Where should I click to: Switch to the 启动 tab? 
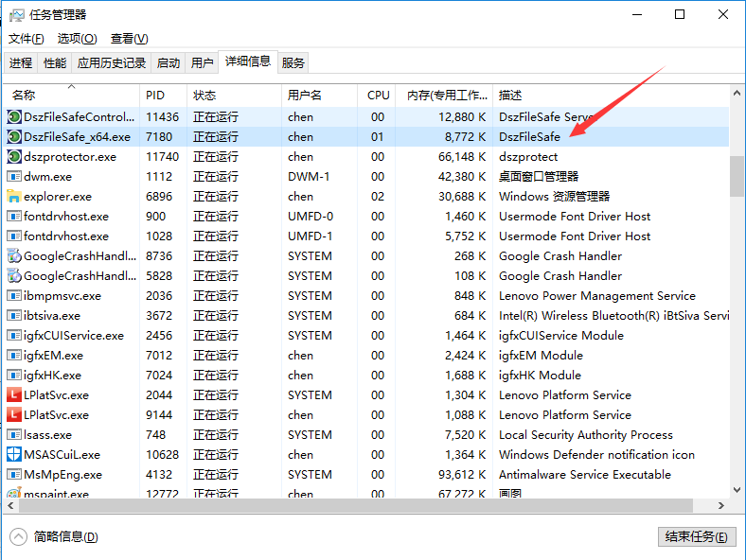(168, 62)
